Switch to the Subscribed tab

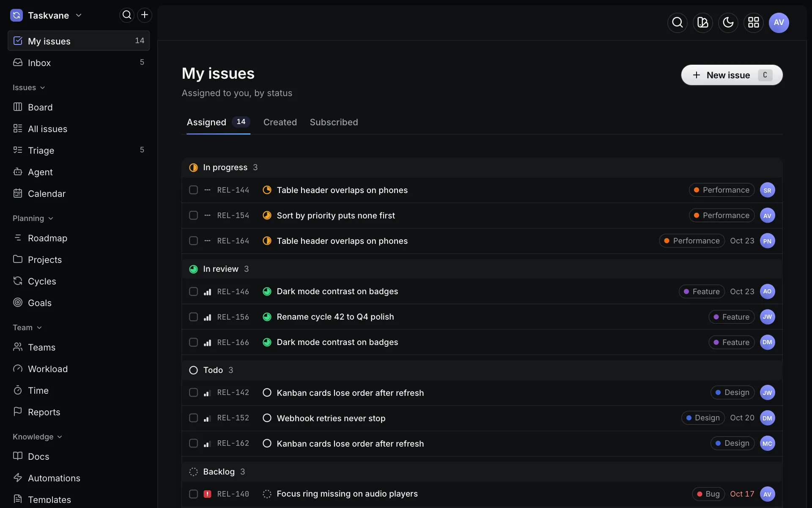pyautogui.click(x=334, y=122)
